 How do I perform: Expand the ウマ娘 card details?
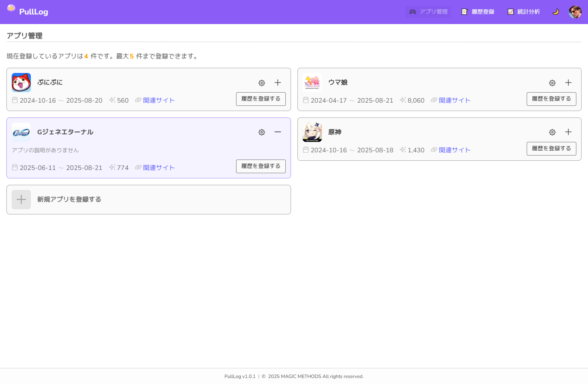coord(568,83)
